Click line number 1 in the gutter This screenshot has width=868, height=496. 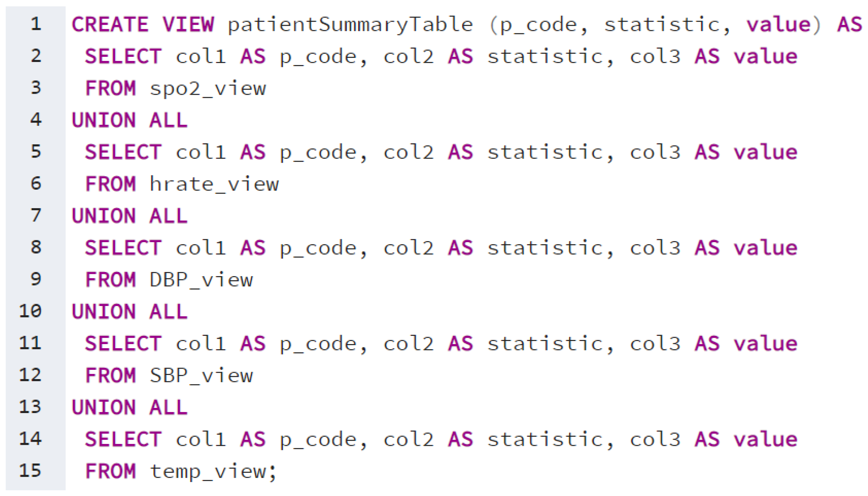point(36,24)
